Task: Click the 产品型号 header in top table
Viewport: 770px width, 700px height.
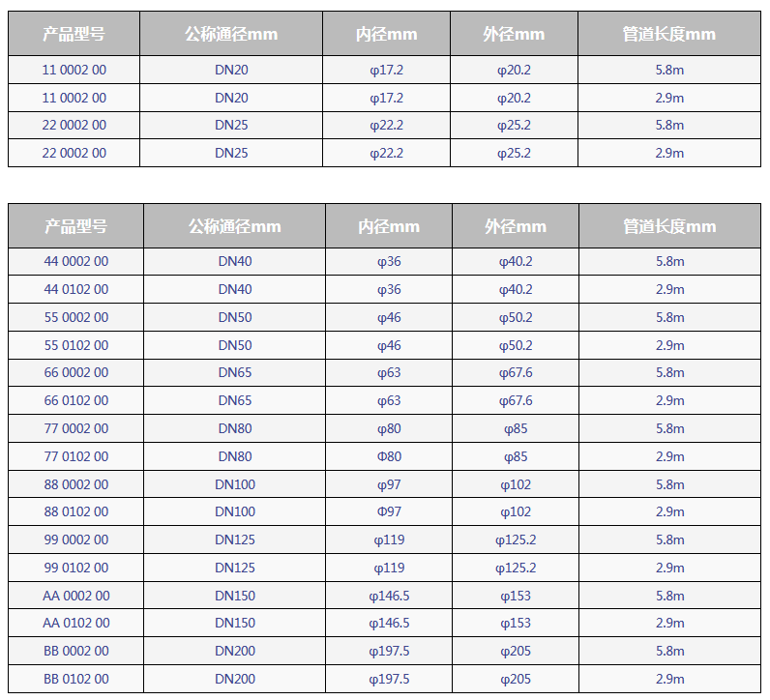Action: pyautogui.click(x=74, y=34)
